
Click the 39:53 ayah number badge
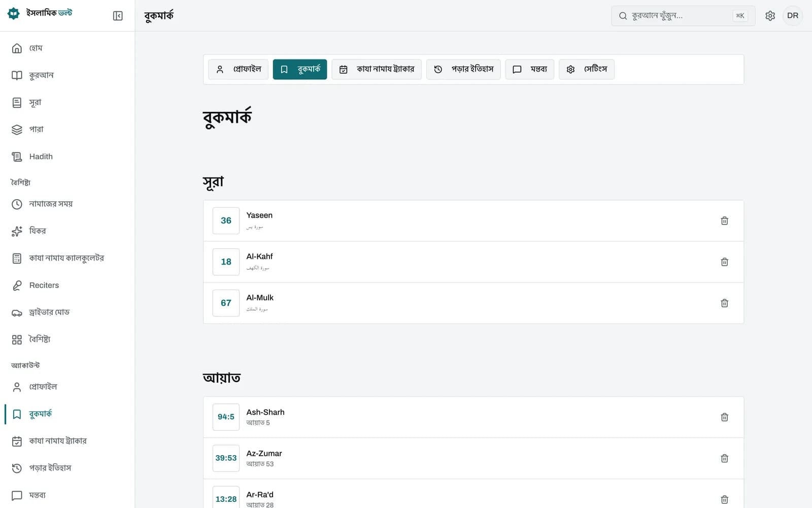pos(226,458)
